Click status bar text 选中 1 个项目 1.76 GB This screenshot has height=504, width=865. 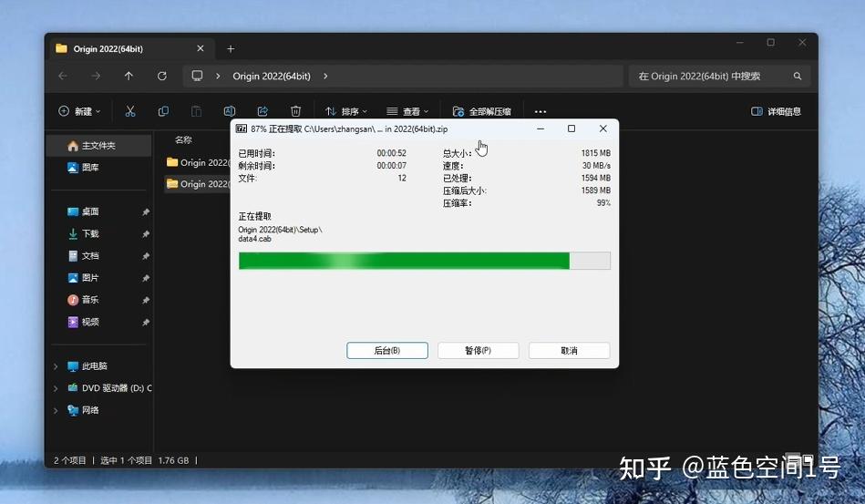pyautogui.click(x=145, y=460)
